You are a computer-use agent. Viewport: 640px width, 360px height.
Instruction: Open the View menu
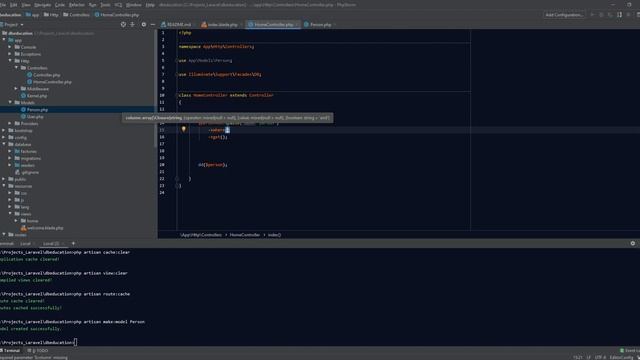(26, 5)
